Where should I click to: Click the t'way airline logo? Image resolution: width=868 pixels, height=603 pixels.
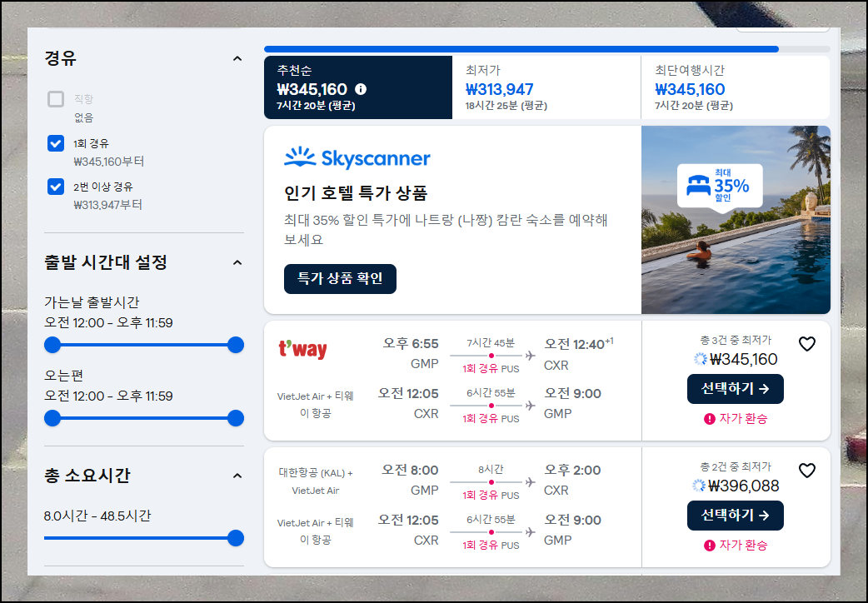point(302,348)
